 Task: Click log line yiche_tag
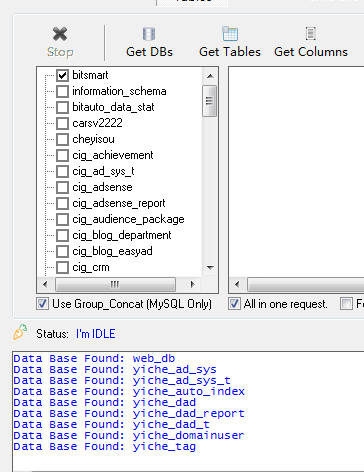[105, 446]
